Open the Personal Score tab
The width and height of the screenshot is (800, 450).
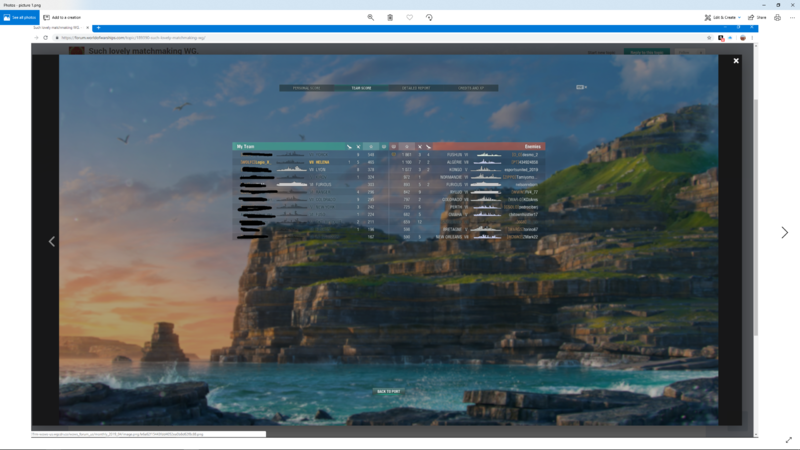tap(307, 88)
